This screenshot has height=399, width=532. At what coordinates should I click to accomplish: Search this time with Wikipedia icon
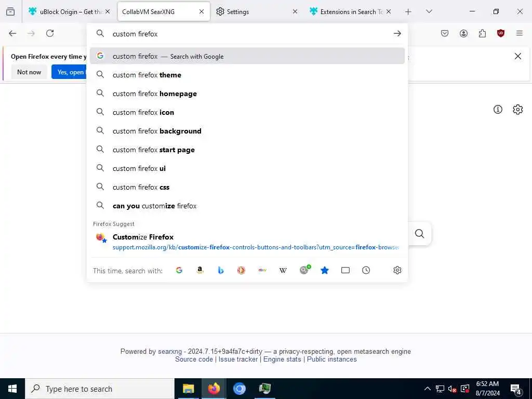283,270
